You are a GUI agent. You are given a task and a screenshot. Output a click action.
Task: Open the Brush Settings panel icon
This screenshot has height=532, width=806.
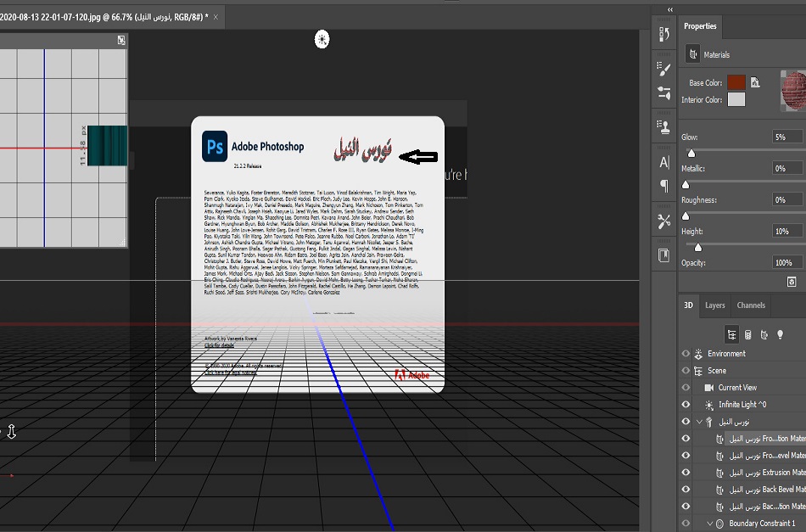(x=664, y=66)
